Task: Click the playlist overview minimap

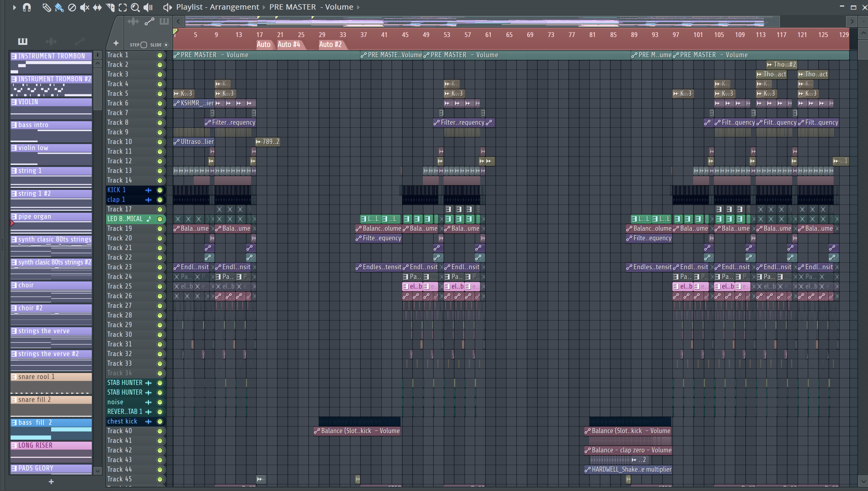Action: click(x=482, y=22)
